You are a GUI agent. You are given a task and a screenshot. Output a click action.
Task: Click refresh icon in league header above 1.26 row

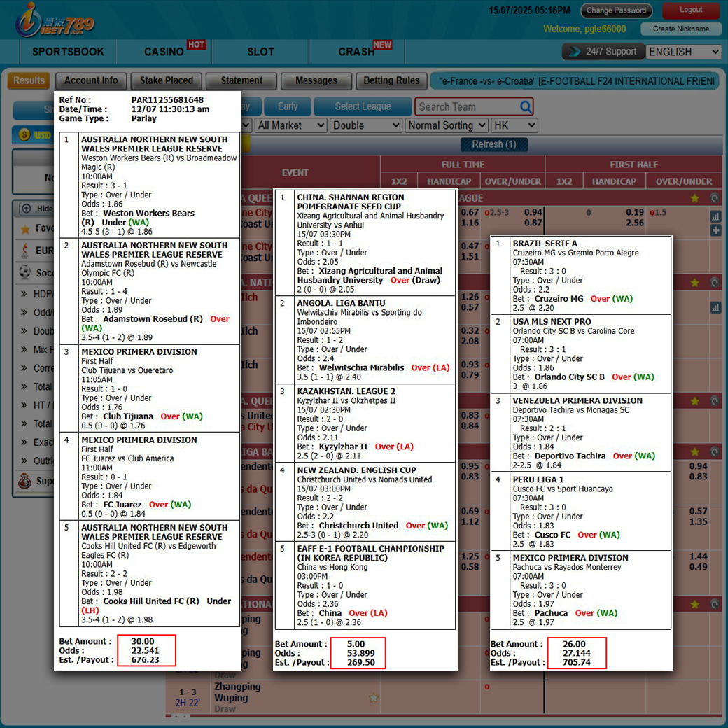[x=715, y=282]
